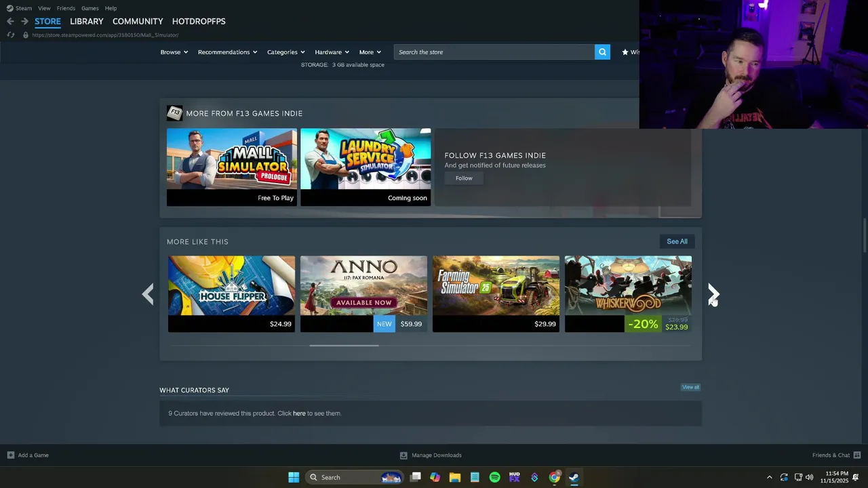
Task: Open Friends & Chat icon
Action: pyautogui.click(x=857, y=455)
